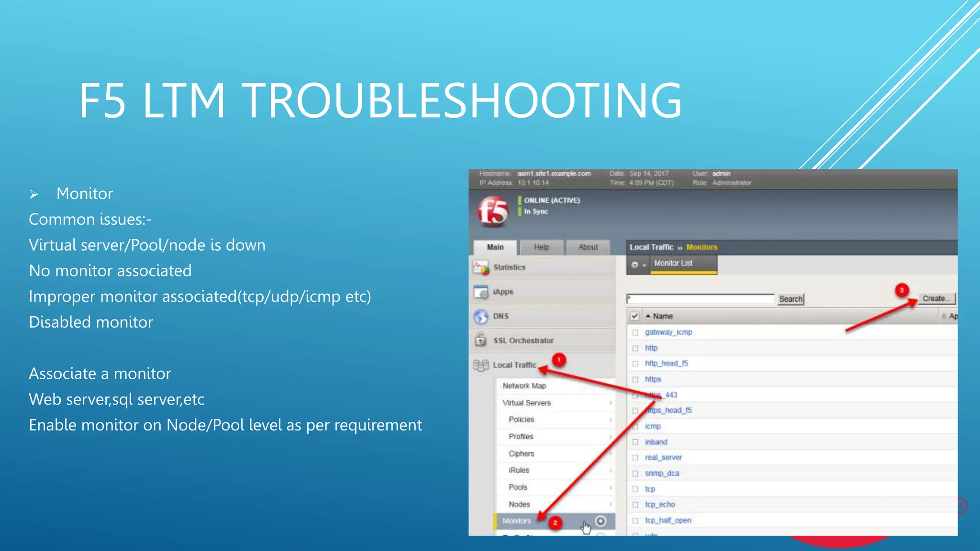Click the plus icon beside Monitors
Image resolution: width=980 pixels, height=551 pixels.
click(601, 521)
